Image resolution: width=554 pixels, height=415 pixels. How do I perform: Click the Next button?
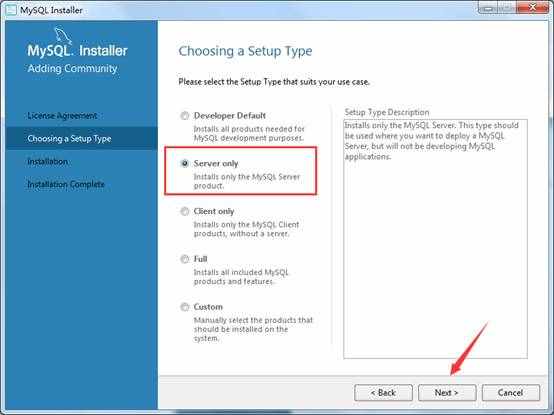447,392
